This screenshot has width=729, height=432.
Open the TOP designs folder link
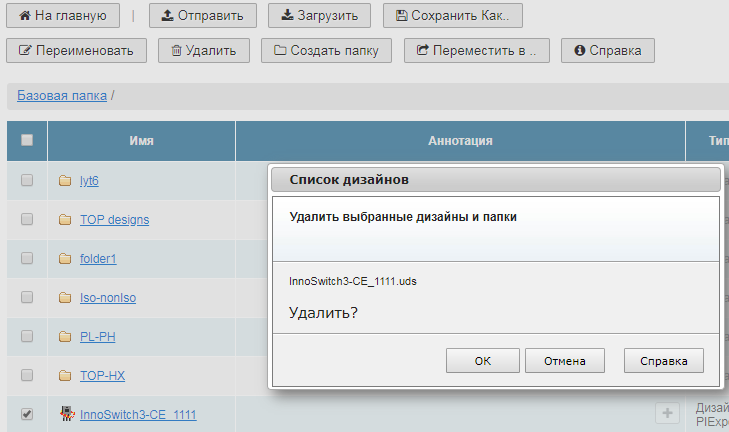(114, 219)
